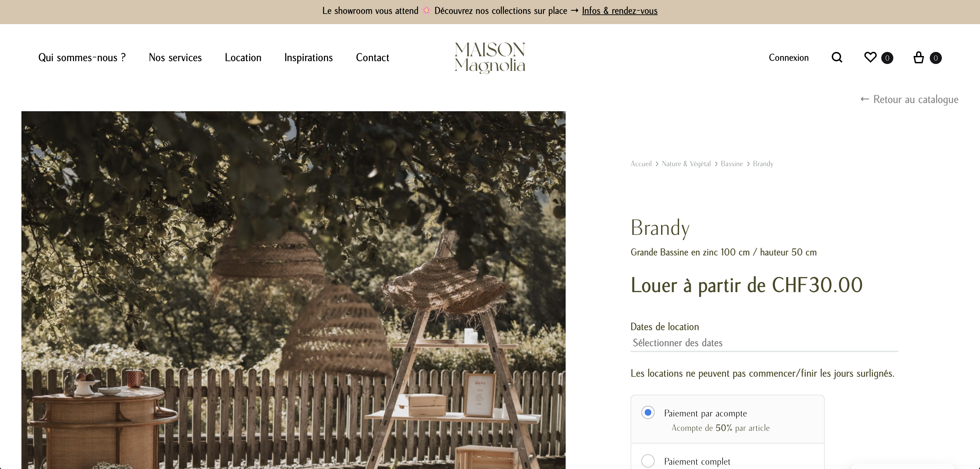Screen dimensions: 980x469
Task: Go to Qui sommes-nous page
Action: pos(82,58)
